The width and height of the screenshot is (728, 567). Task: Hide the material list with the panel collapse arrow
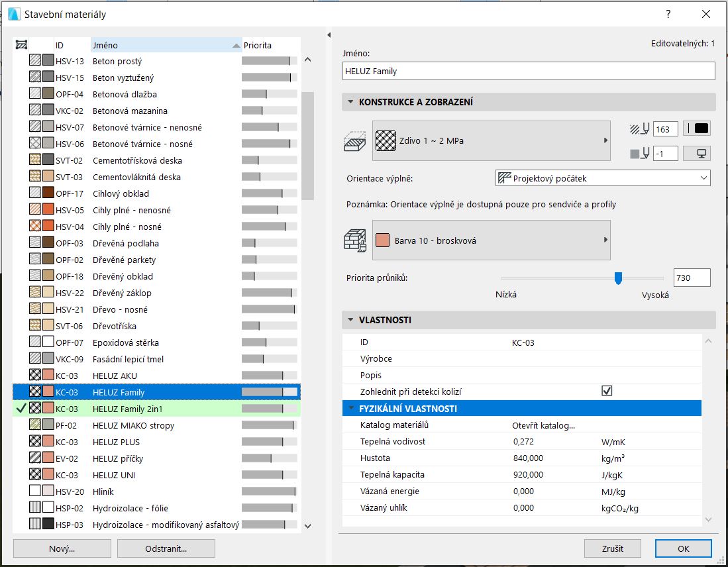click(x=329, y=35)
